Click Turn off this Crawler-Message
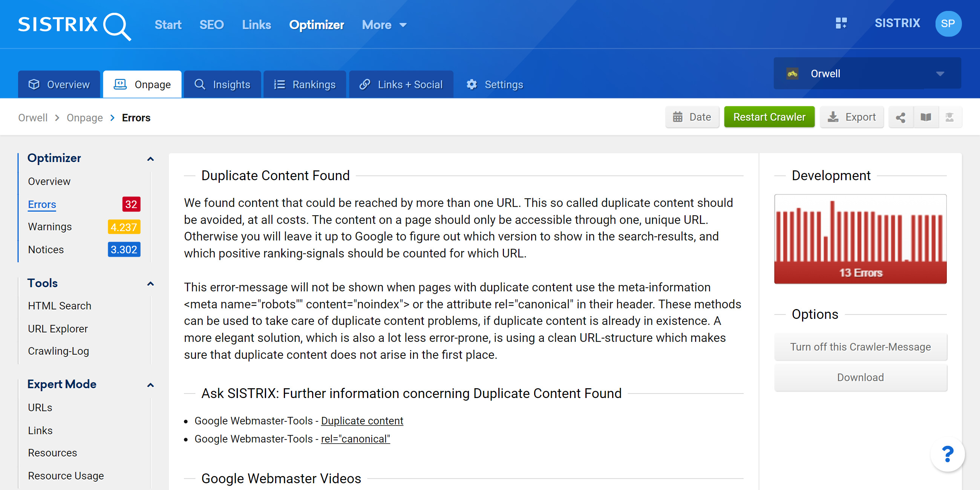The image size is (980, 490). (x=860, y=347)
